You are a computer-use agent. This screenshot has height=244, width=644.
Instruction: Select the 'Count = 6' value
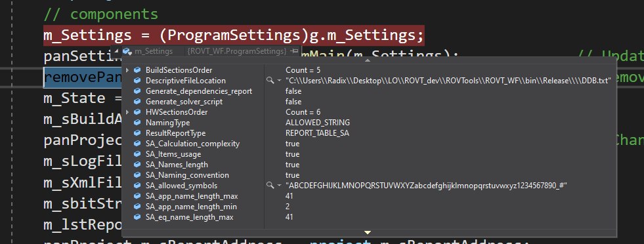click(303, 112)
